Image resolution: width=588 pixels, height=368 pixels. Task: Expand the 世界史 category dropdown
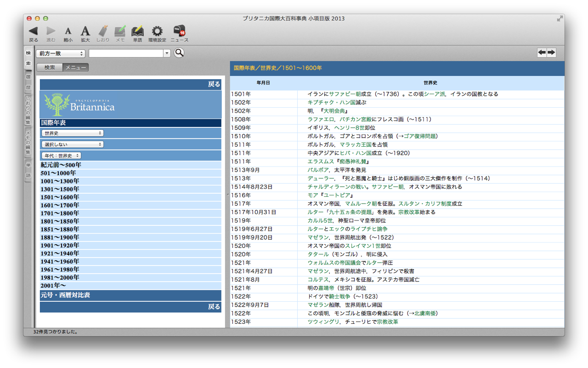tap(72, 133)
